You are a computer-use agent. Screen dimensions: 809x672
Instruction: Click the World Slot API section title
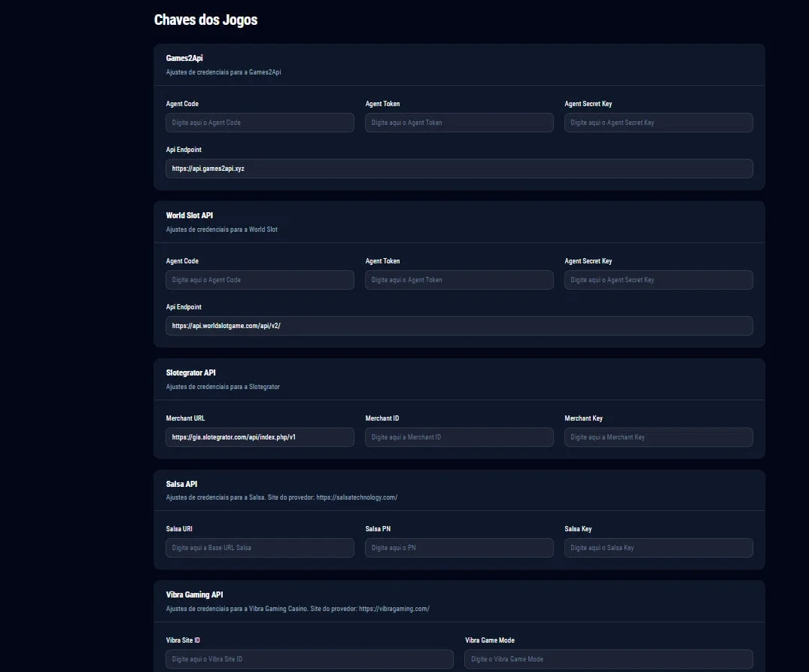[x=190, y=215]
